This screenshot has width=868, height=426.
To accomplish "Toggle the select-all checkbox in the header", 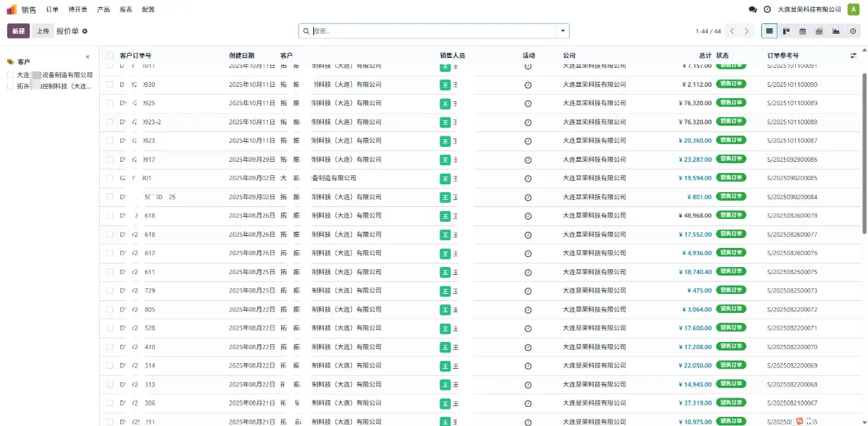I will tap(110, 55).
